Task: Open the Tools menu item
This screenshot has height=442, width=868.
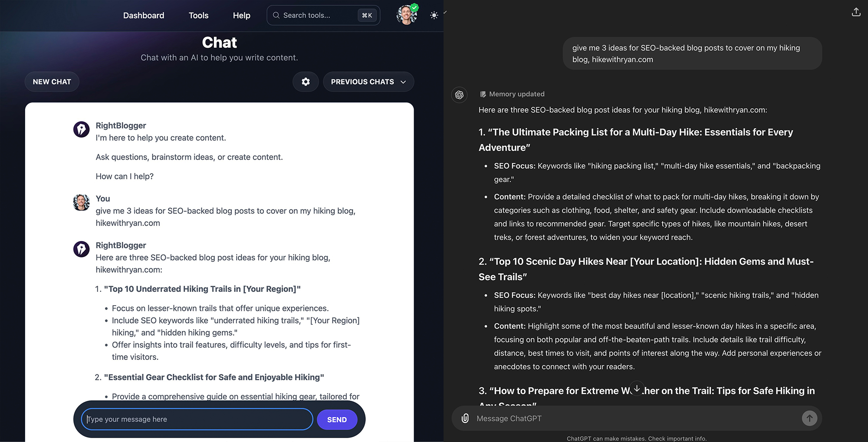Action: pos(198,15)
